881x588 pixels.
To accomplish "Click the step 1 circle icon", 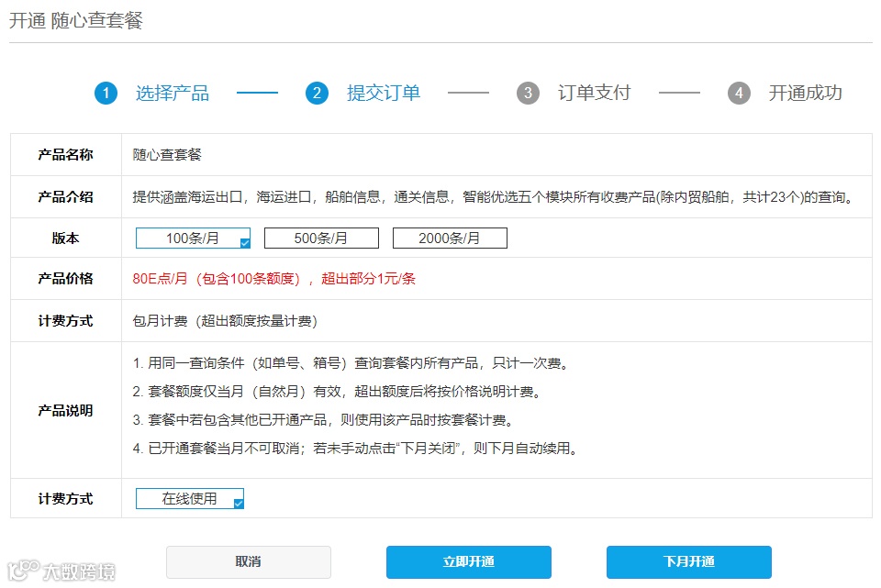I will click(106, 94).
